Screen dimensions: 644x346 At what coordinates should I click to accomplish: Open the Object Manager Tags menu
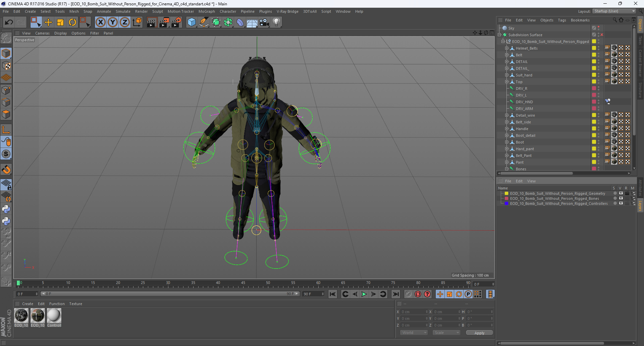click(562, 20)
